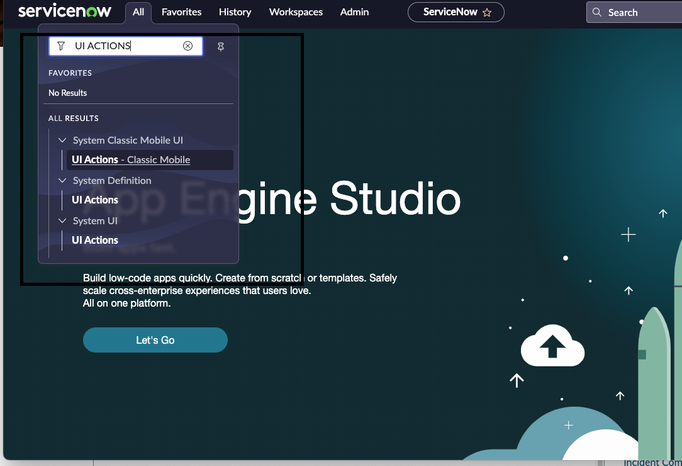Open the All menu tab
This screenshot has height=466, width=682.
tap(138, 12)
